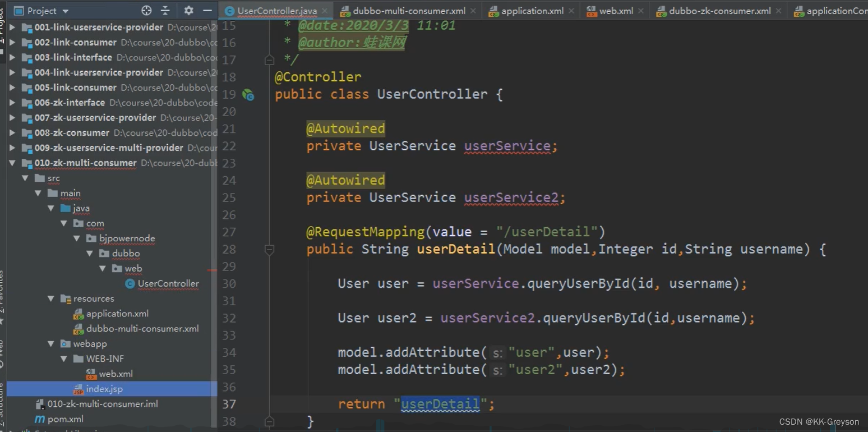Screen dimensions: 868x432
Task: Click the Maven pom.xml icon
Action: (x=40, y=420)
